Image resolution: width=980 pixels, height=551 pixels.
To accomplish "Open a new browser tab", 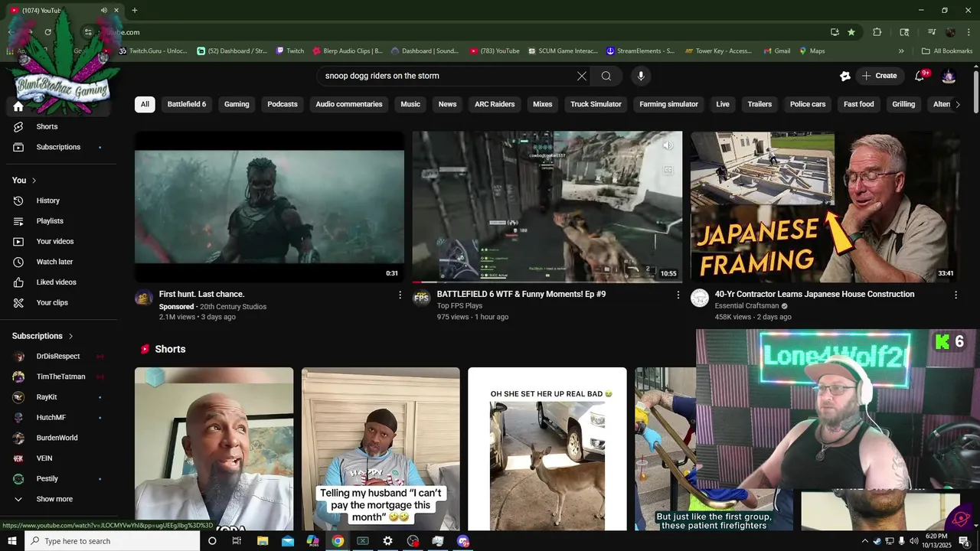I will pyautogui.click(x=135, y=10).
